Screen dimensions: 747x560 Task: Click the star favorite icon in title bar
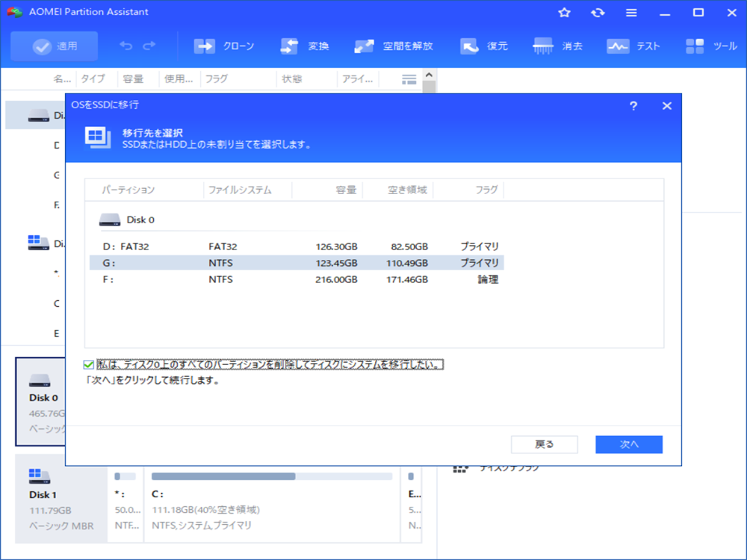[x=565, y=13]
